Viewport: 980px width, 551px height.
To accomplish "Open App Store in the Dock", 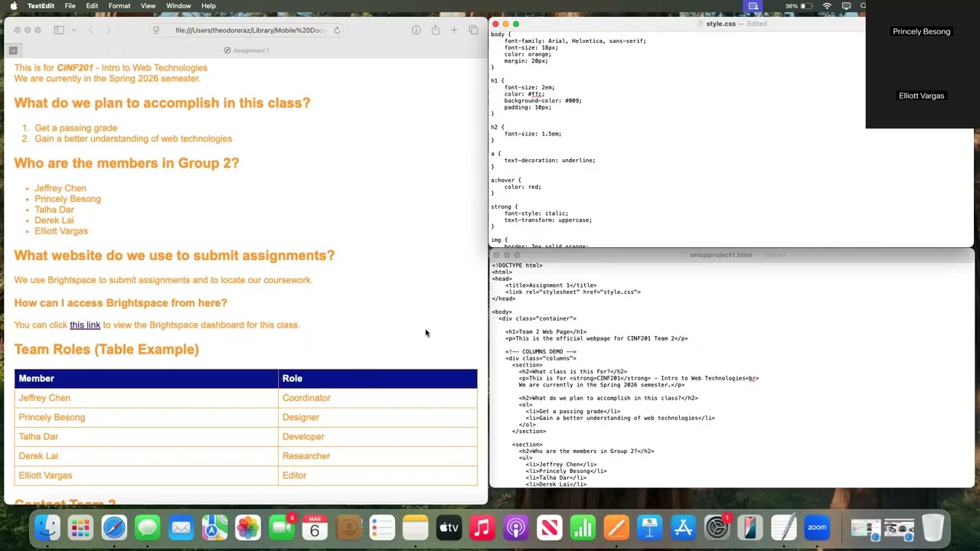I will (683, 527).
